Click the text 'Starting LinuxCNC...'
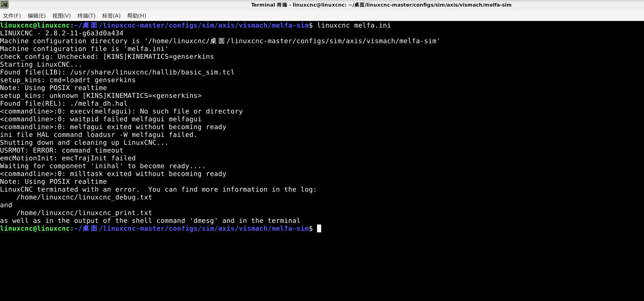 click(x=41, y=65)
